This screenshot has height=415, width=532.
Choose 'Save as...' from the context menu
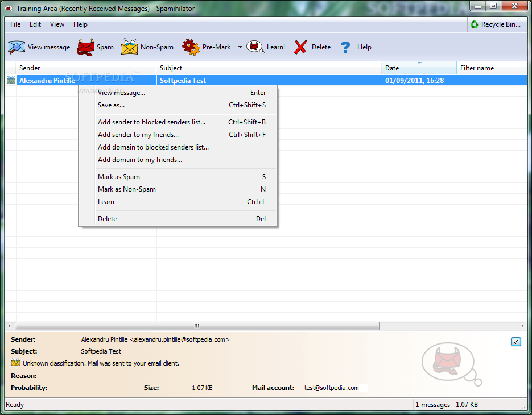(x=178, y=105)
